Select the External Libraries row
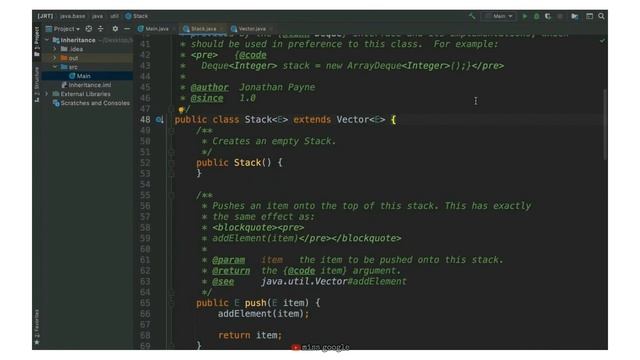Image resolution: width=640 pixels, height=360 pixels. pyautogui.click(x=87, y=94)
